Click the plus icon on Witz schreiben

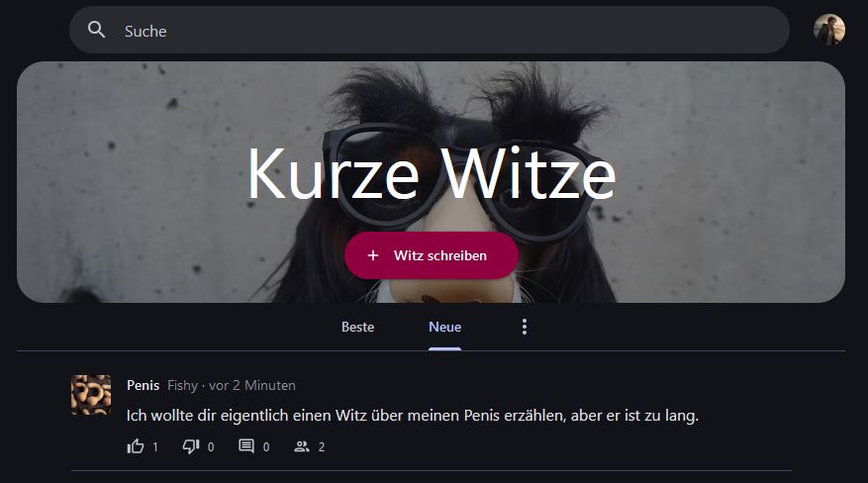pyautogui.click(x=373, y=255)
